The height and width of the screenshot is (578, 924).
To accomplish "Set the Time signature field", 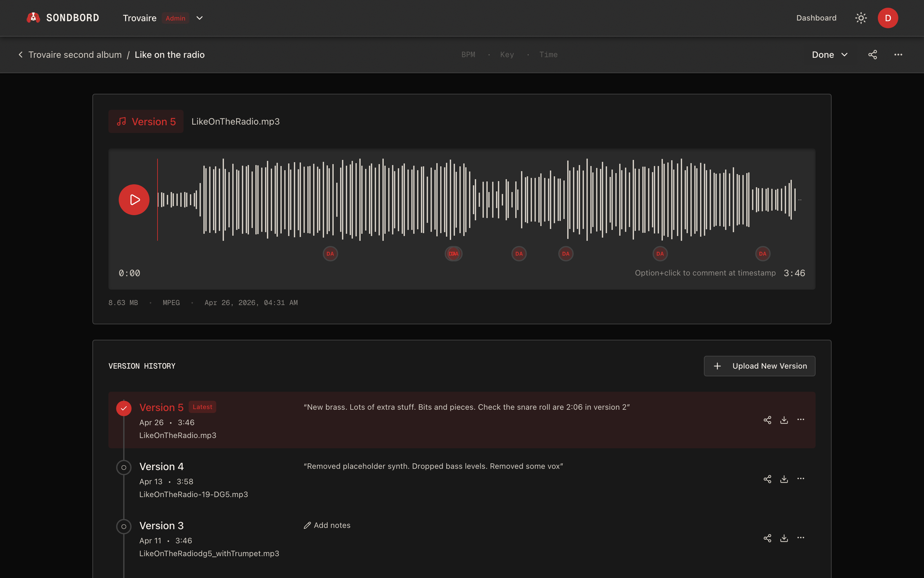I will click(548, 55).
